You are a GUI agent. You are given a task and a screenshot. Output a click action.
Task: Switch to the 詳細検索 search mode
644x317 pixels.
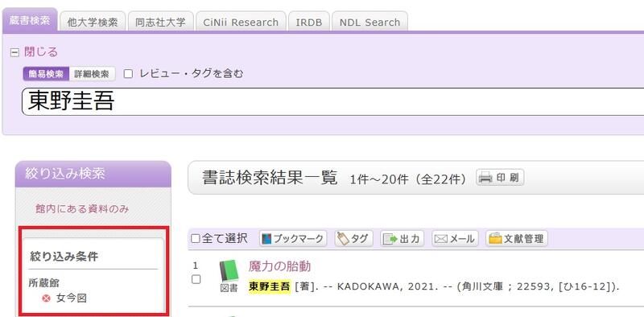point(92,74)
